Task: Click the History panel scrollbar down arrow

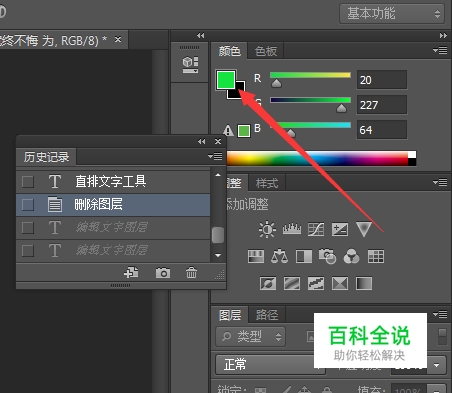Action: pyautogui.click(x=218, y=255)
